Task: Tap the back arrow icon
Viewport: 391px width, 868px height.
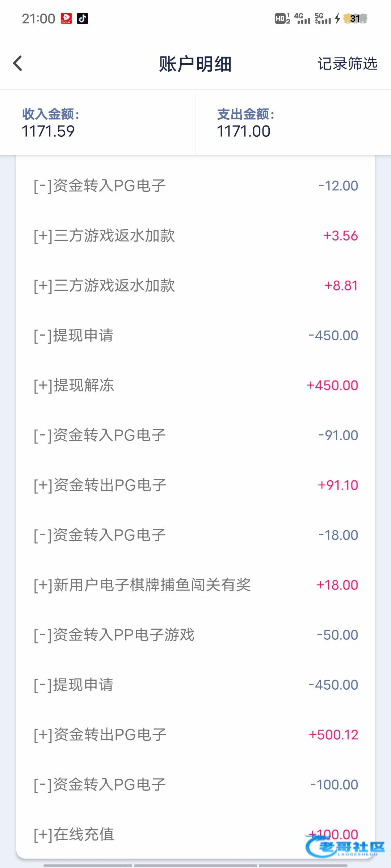Action: point(17,64)
